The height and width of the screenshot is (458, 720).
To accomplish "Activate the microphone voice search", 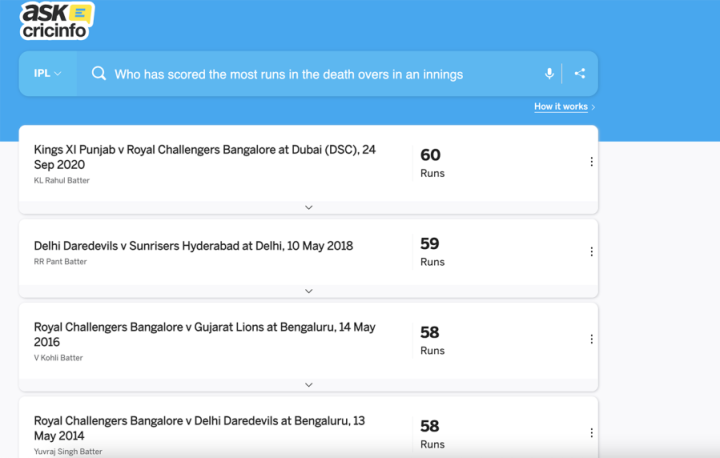I will coord(549,74).
